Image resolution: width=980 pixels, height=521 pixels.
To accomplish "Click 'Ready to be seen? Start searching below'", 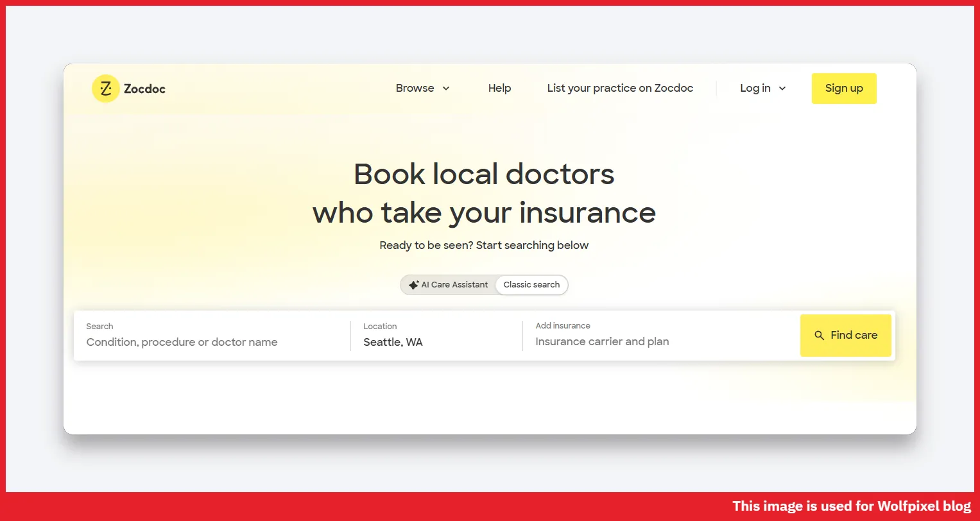I will pos(484,245).
